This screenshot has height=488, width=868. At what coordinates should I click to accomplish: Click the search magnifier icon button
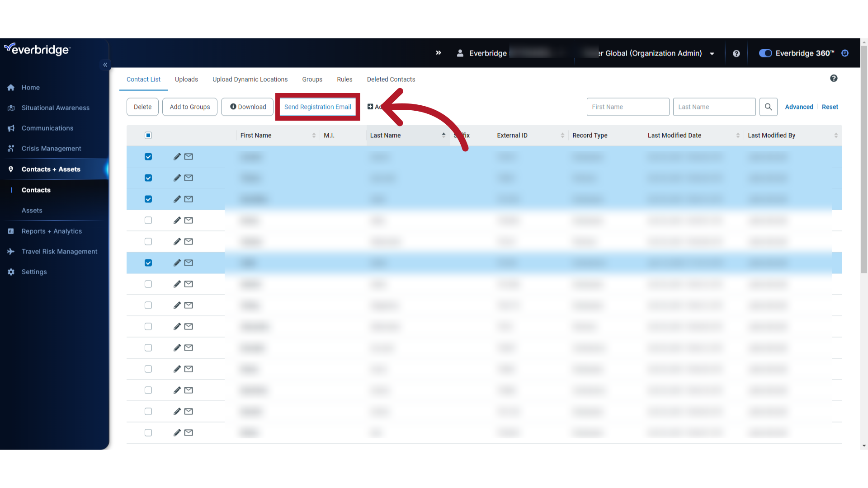768,107
